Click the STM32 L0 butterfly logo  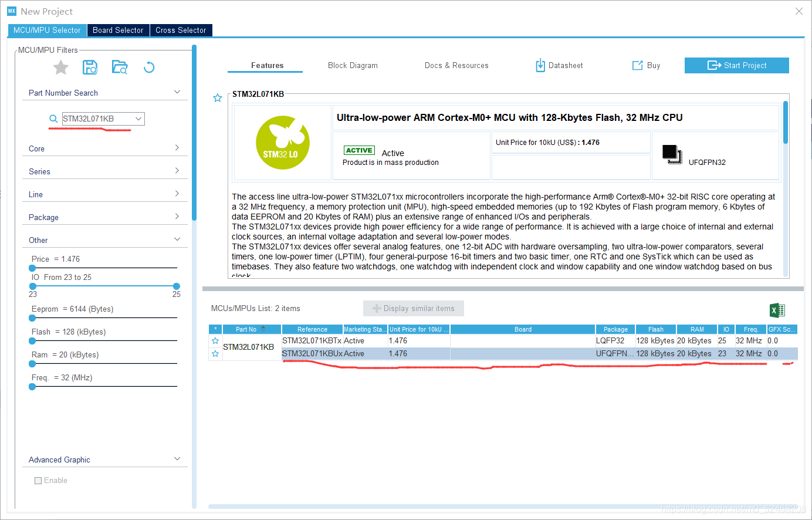coord(283,143)
